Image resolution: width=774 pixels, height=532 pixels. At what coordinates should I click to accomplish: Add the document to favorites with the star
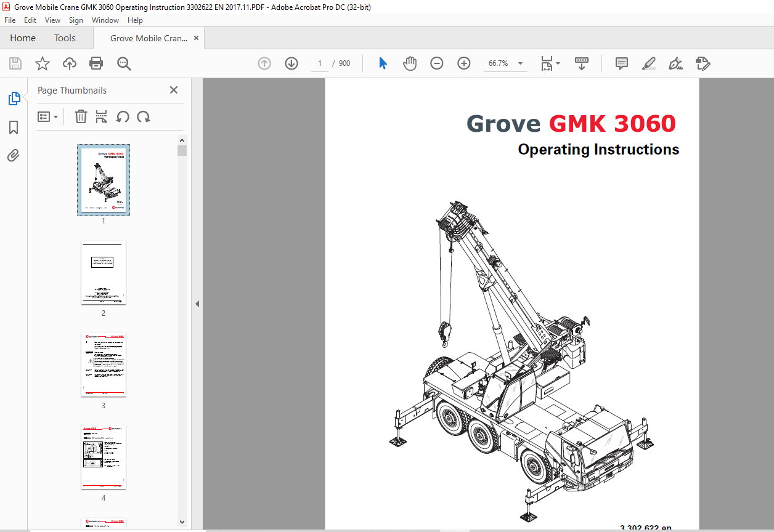point(43,63)
